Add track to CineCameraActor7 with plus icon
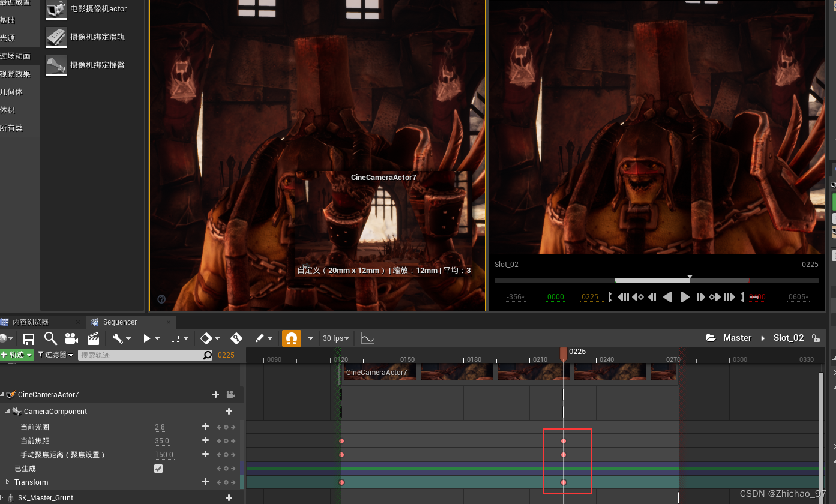Screen dimensions: 836x504 tap(215, 395)
